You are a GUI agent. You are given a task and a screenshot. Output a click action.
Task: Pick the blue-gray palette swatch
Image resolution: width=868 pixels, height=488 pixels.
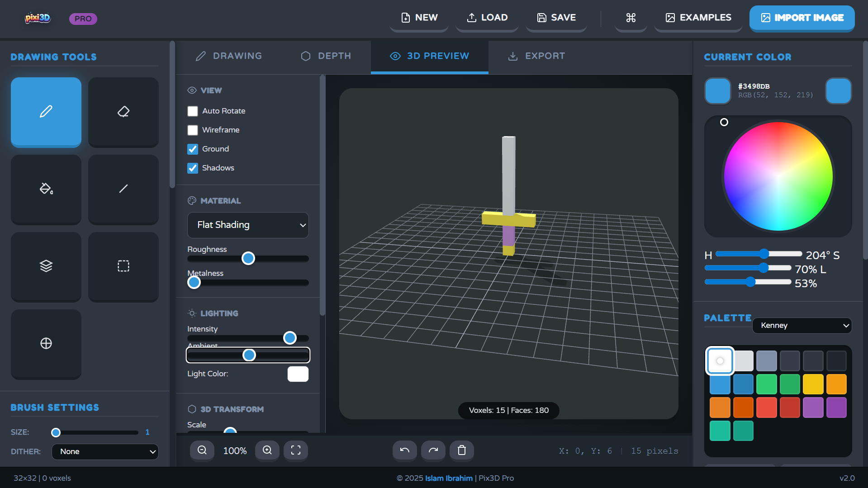767,361
